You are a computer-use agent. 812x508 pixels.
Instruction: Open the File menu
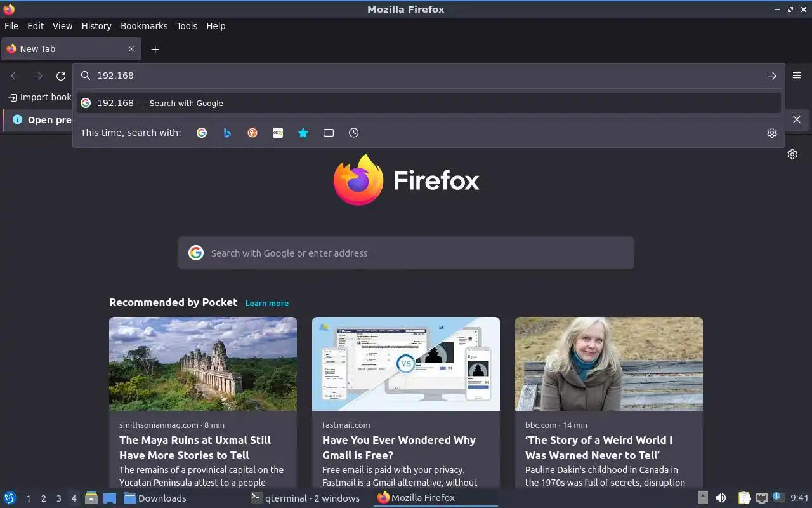point(11,26)
